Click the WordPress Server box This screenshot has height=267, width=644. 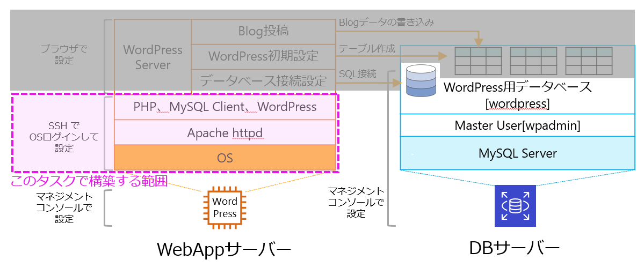pyautogui.click(x=153, y=57)
